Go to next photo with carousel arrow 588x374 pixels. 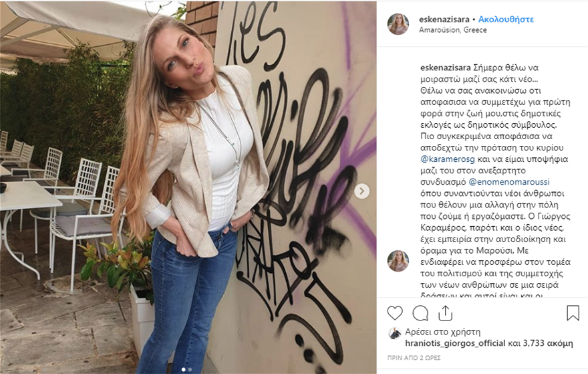362,191
